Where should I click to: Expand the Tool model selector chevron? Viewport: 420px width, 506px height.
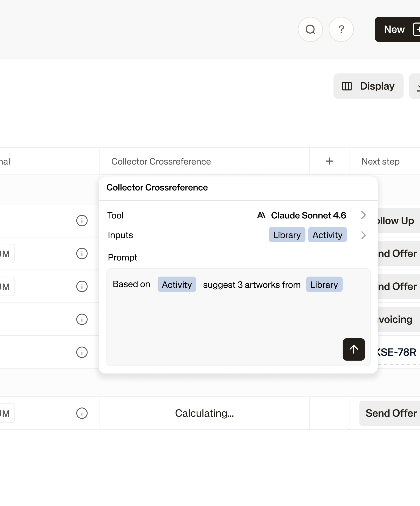coord(363,215)
